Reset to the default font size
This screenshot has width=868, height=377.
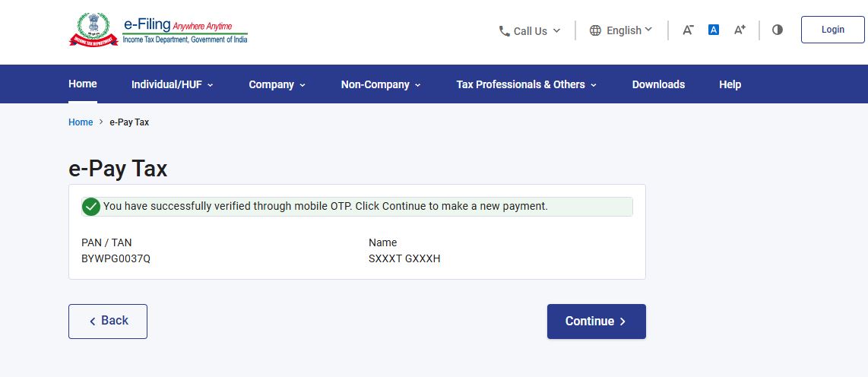[714, 30]
